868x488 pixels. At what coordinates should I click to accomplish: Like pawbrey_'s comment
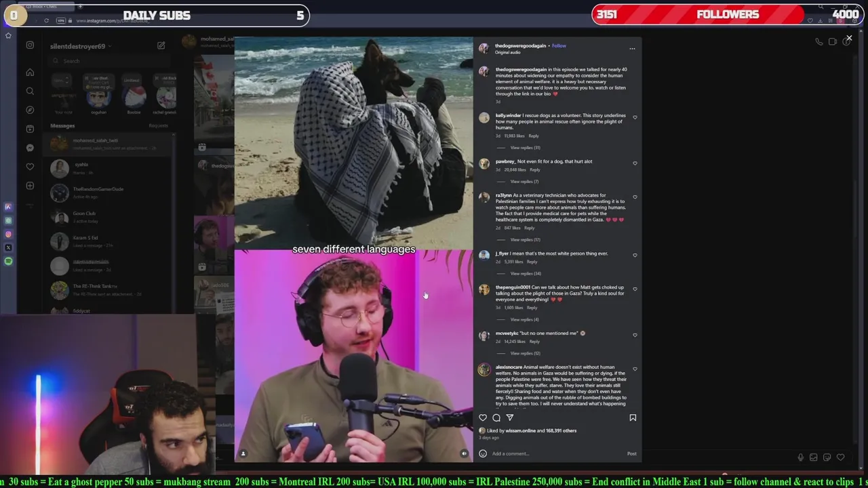pyautogui.click(x=635, y=163)
